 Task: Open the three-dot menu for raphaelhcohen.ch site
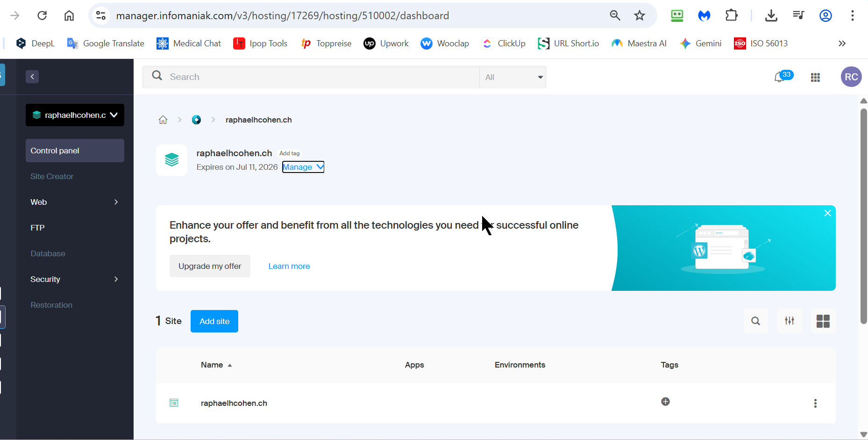pyautogui.click(x=815, y=404)
